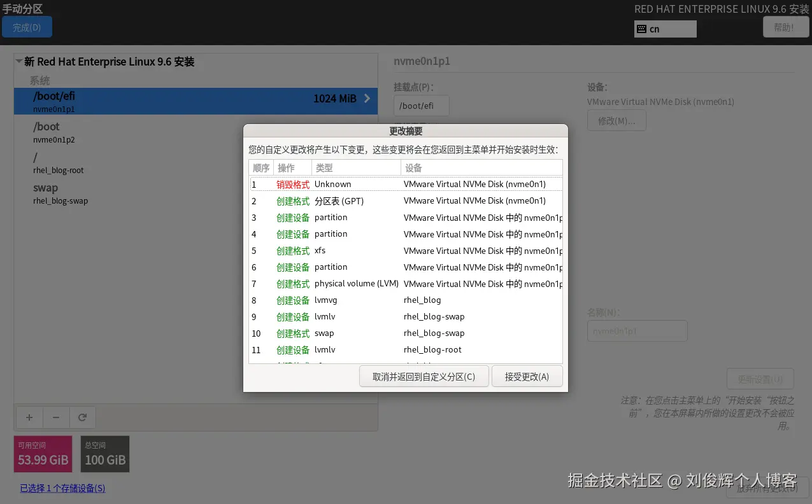Screen dimensions: 812x504
Task: Click the chevron arrow on /boot/efi row
Action: (x=367, y=99)
